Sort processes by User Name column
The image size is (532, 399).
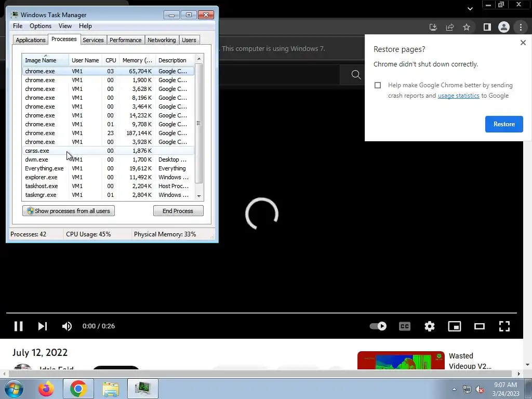pyautogui.click(x=85, y=60)
